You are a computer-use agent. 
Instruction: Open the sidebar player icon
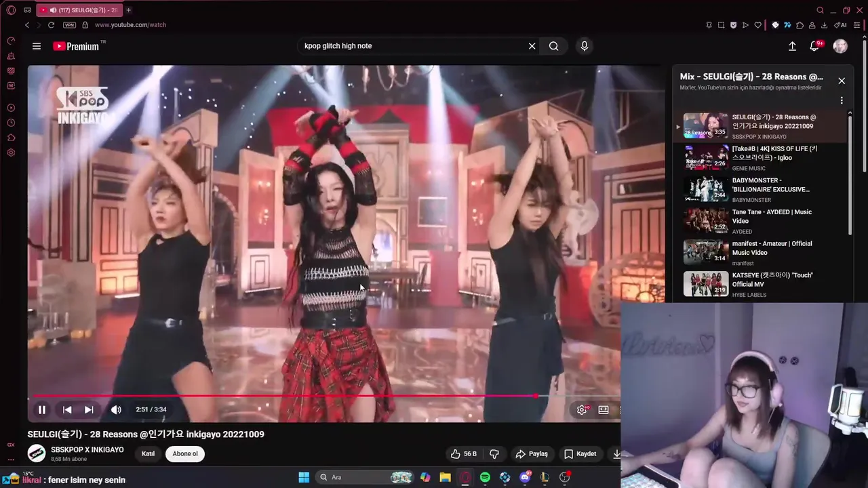pyautogui.click(x=11, y=108)
